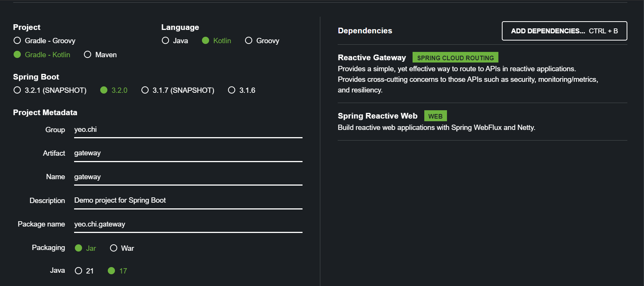Click the Project heading

(x=26, y=27)
